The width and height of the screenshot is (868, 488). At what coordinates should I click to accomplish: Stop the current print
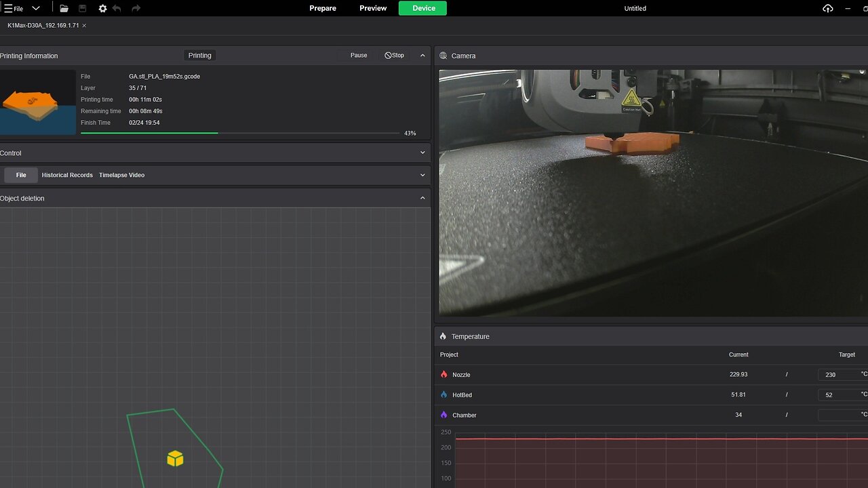pyautogui.click(x=394, y=56)
